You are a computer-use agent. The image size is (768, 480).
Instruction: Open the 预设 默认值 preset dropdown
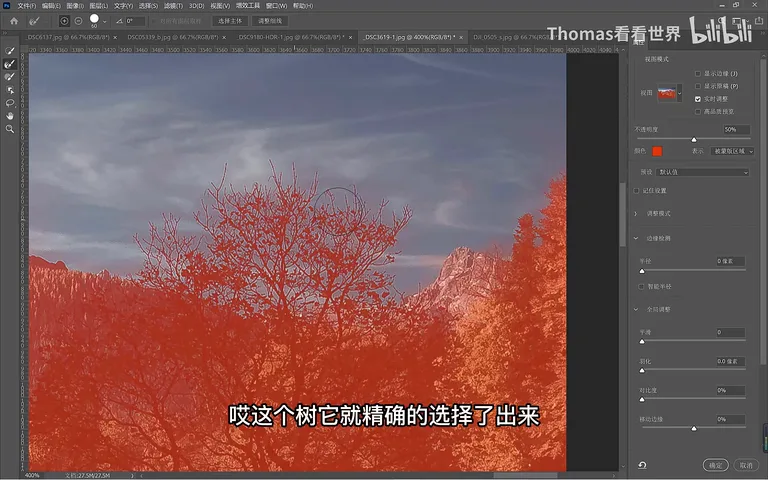pos(703,172)
